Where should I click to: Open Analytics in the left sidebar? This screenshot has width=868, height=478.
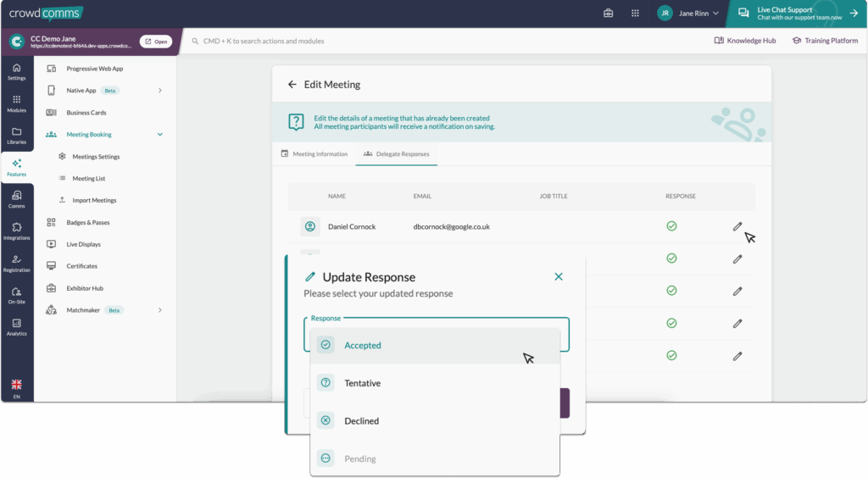pos(16,326)
